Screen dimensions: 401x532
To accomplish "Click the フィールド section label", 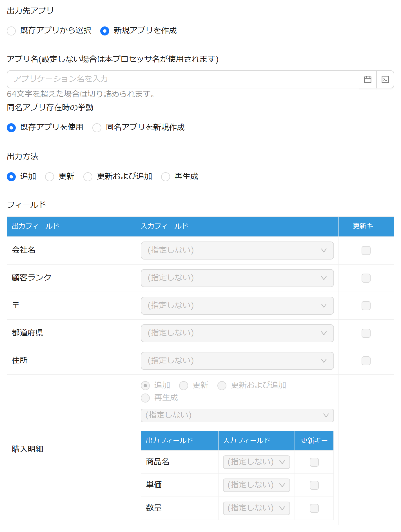I will tap(26, 205).
